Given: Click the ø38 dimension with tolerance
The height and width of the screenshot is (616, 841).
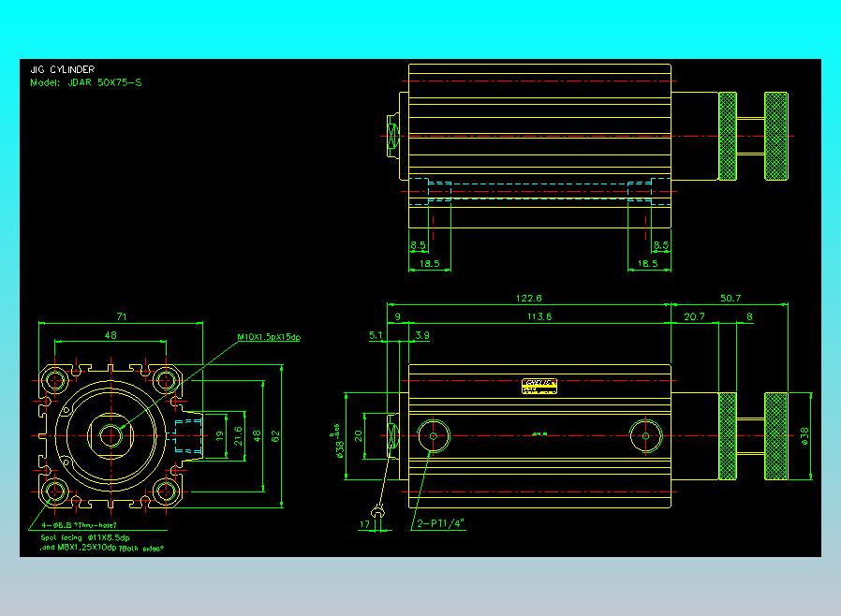Looking at the screenshot, I should pos(338,442).
